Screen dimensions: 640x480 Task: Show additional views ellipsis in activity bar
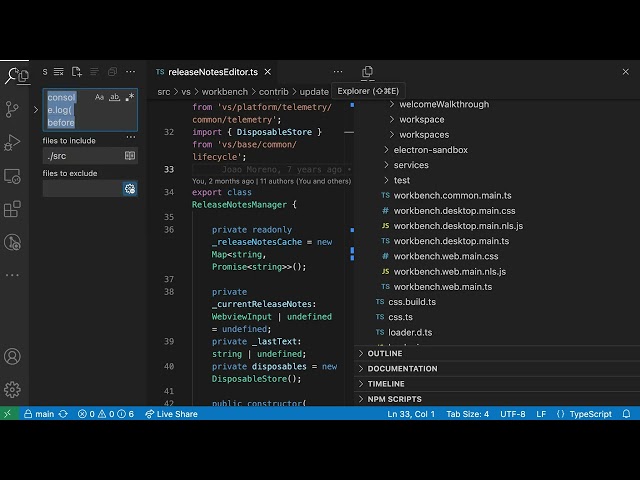[12, 275]
